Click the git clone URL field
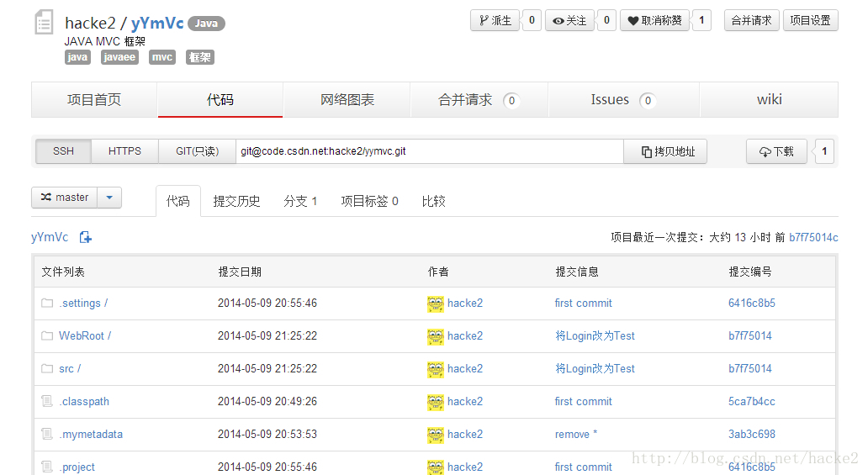868x475 pixels. 430,151
